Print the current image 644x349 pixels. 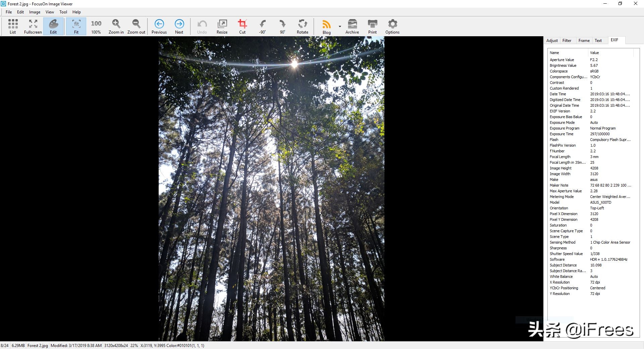pyautogui.click(x=372, y=26)
